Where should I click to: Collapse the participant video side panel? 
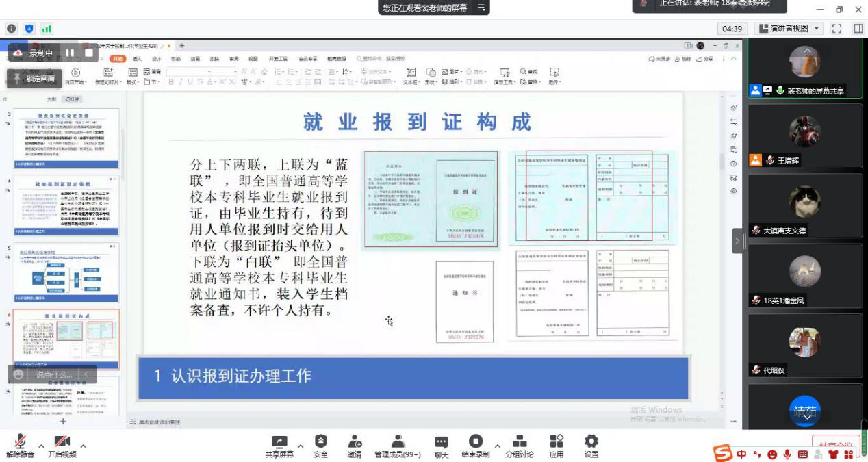[x=737, y=240]
